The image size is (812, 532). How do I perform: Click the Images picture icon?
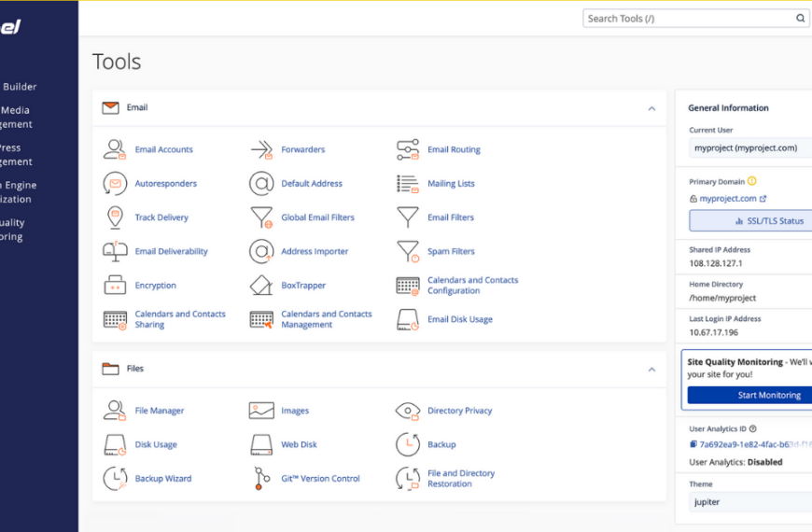point(261,411)
